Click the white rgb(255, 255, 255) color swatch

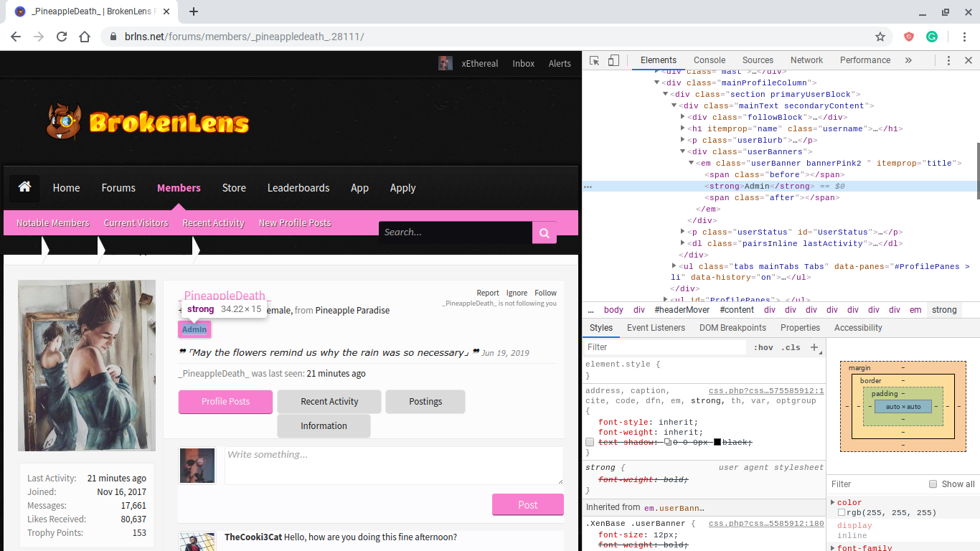pos(842,513)
